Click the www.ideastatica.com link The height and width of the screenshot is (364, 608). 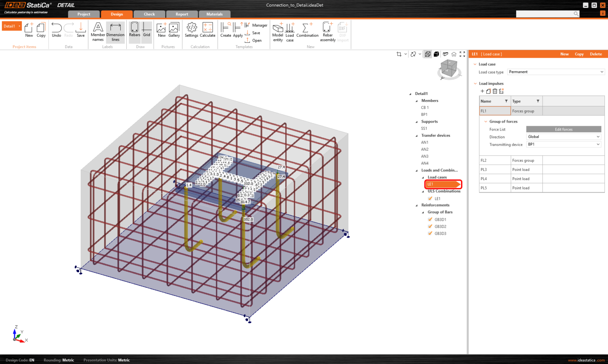[587, 360]
